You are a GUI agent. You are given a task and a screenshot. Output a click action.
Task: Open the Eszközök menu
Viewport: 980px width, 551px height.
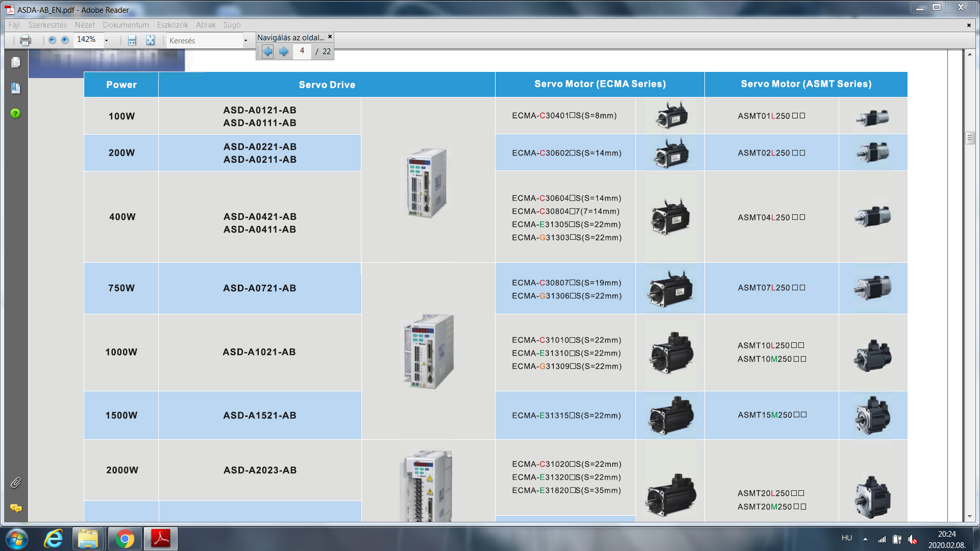[x=172, y=25]
